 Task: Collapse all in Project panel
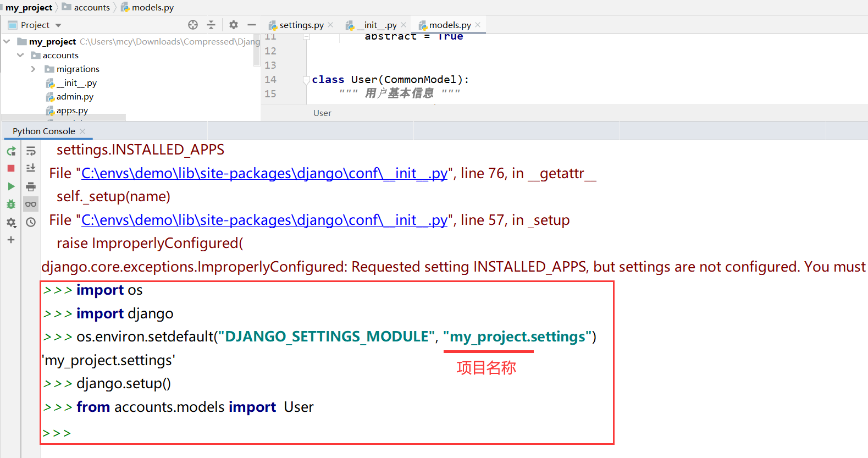(x=211, y=25)
